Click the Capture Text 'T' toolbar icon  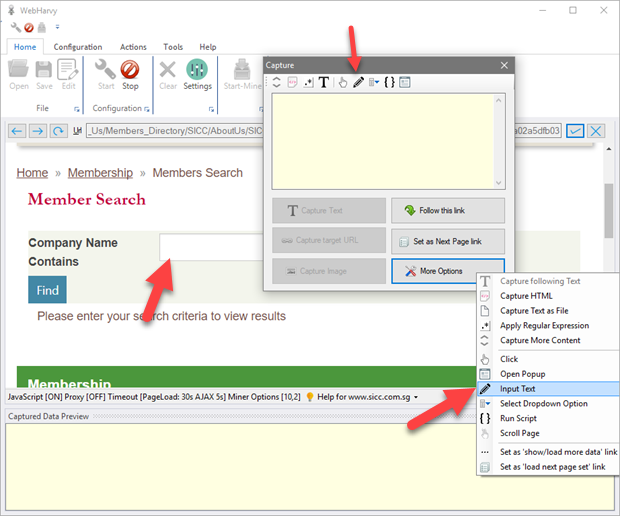point(324,83)
